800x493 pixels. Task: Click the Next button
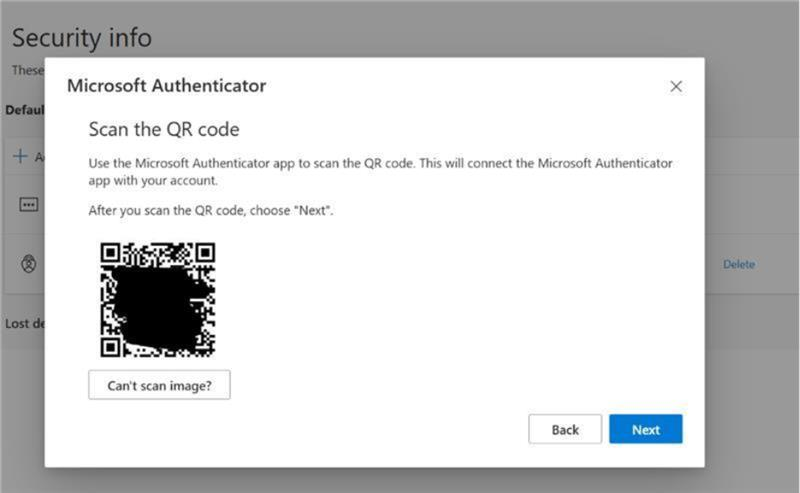(x=645, y=429)
